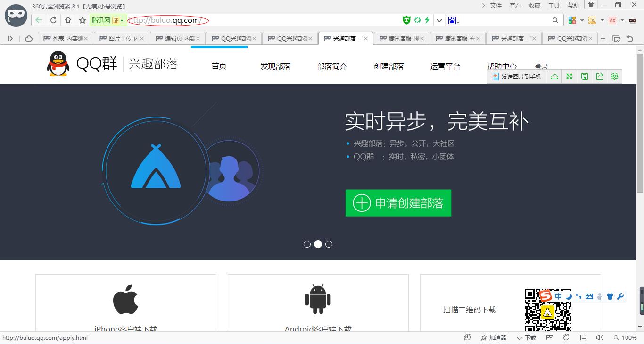
Task: Click the incognito glasses icon in toolbar
Action: (x=633, y=20)
